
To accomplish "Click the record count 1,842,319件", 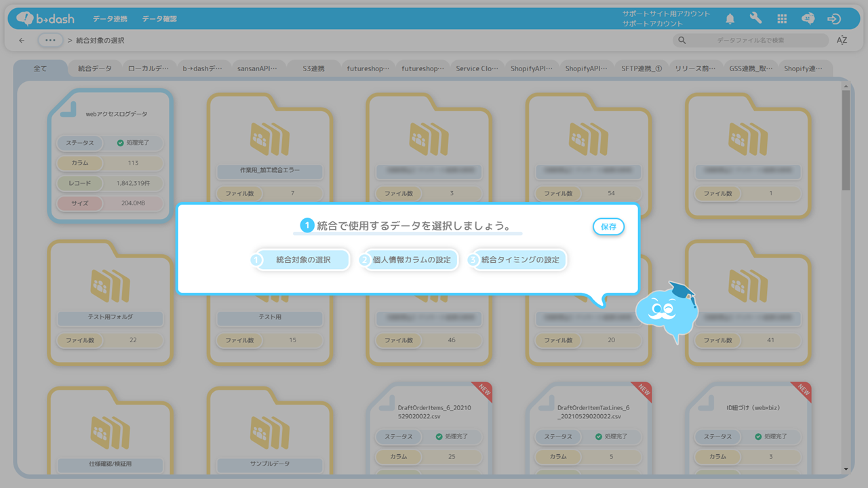I will [133, 183].
